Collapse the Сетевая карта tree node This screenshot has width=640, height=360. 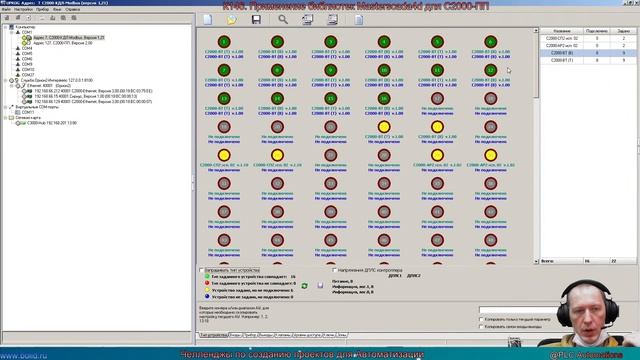[5, 118]
